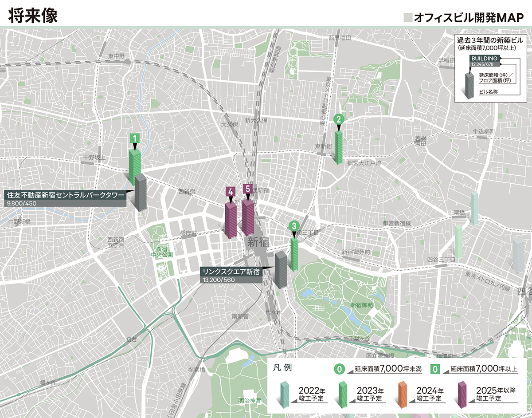Select the purple building under marker 5
532x418 pixels.
tap(248, 217)
